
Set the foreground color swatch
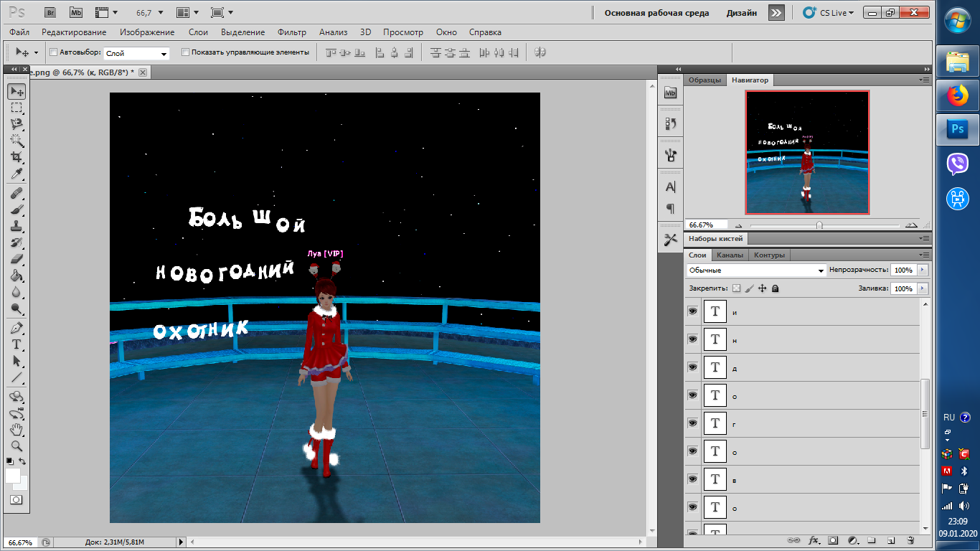pyautogui.click(x=13, y=476)
